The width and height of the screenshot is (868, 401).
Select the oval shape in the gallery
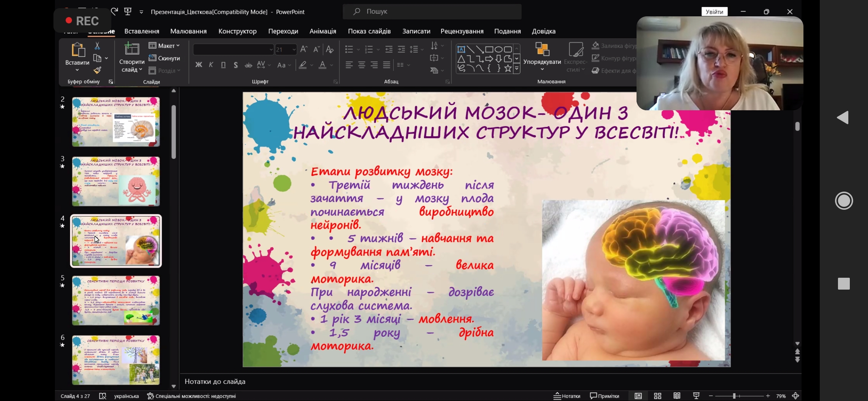[x=499, y=49]
